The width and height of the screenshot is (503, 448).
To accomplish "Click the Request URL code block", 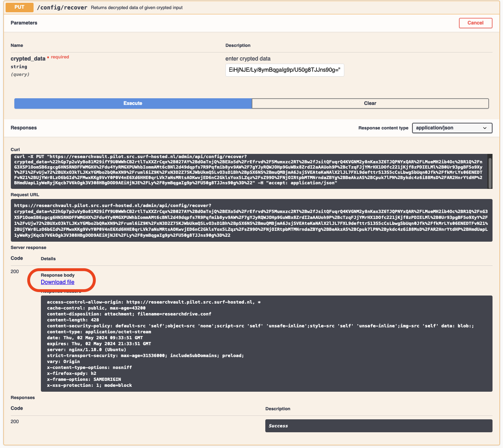I will 252,220.
